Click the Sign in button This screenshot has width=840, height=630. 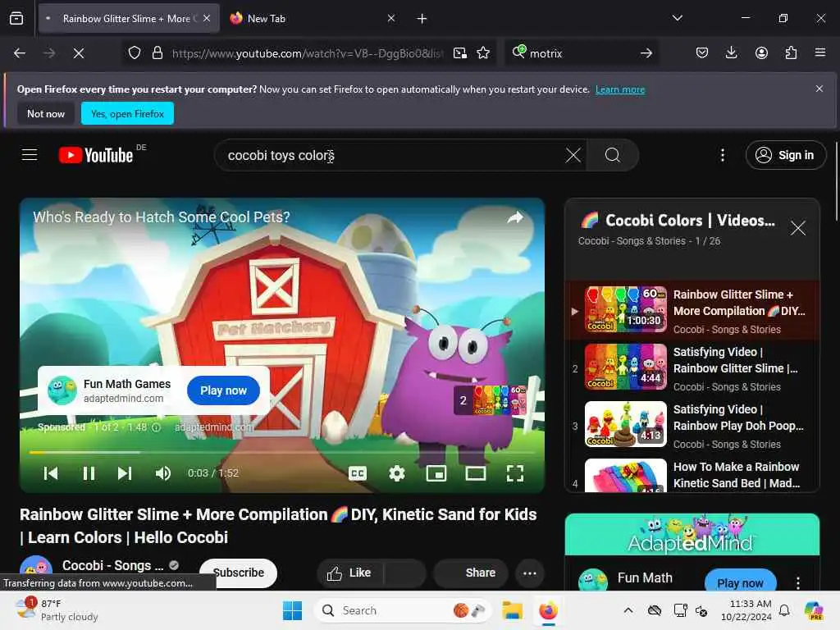pos(785,155)
